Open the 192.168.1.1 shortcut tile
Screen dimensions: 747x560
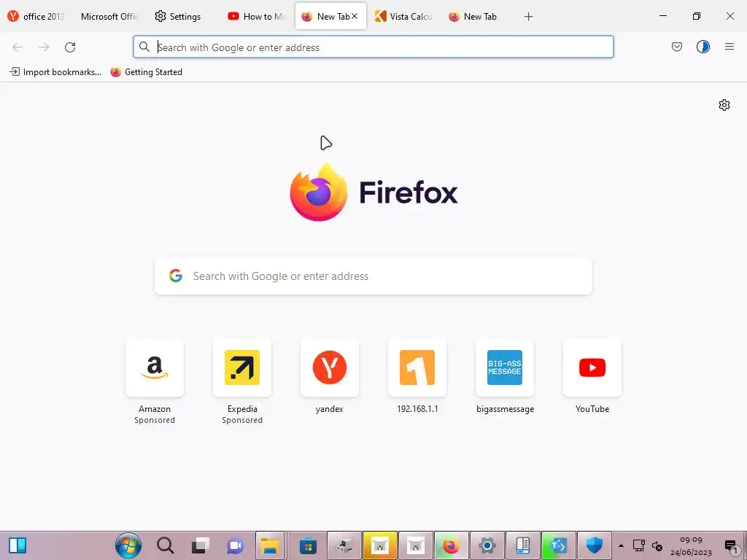pos(417,367)
